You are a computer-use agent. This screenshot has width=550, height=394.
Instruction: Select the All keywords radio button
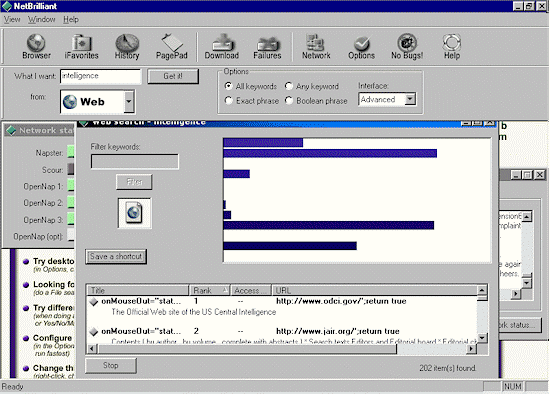[x=228, y=86]
